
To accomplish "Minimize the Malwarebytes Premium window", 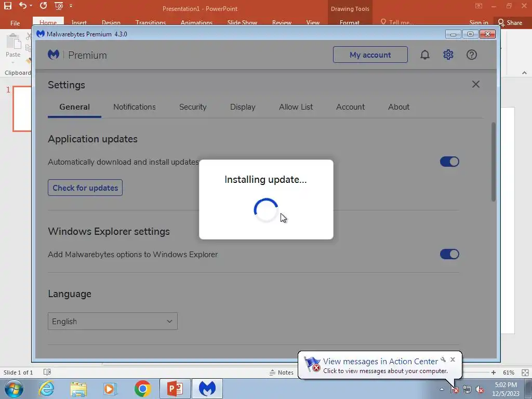I will [453, 34].
